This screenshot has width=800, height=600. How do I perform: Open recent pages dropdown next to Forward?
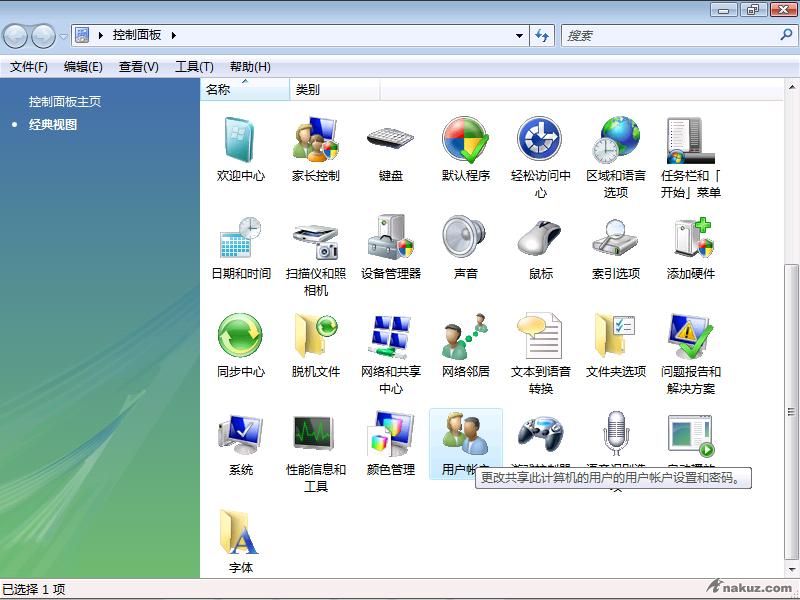[63, 37]
